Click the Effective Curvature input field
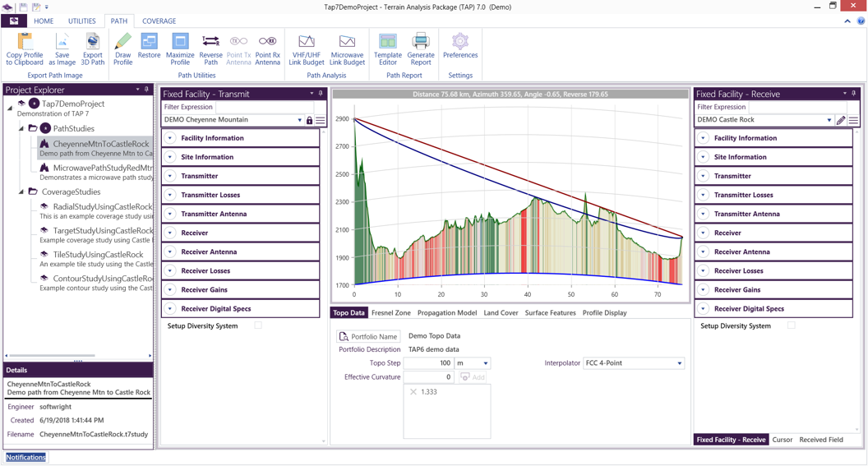The image size is (868, 466). click(x=428, y=377)
